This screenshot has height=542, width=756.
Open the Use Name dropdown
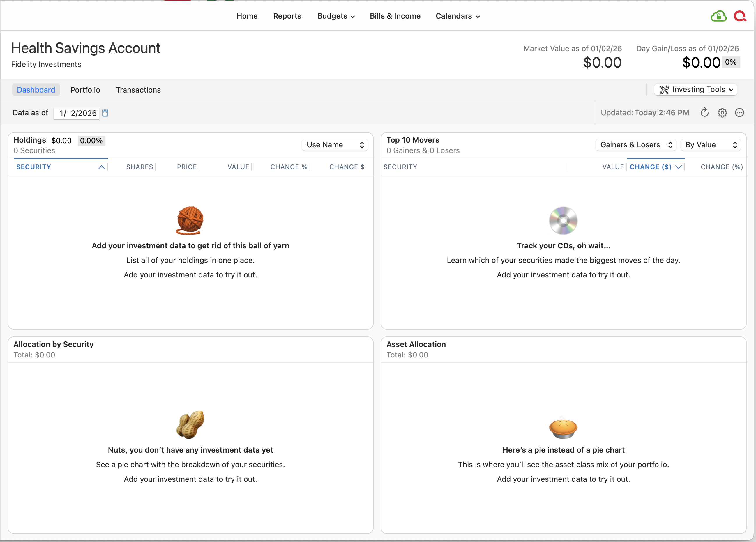click(335, 145)
